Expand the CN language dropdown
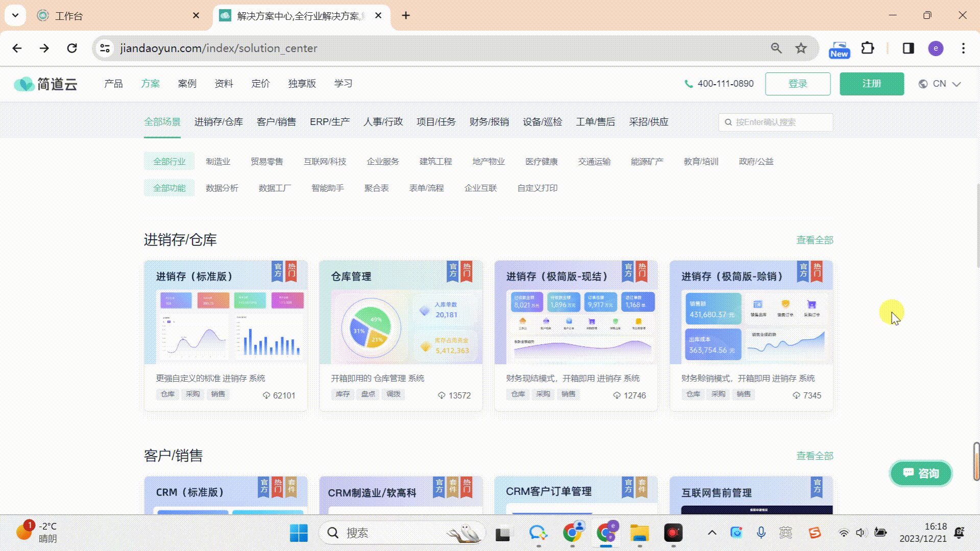The image size is (980, 551). (x=940, y=84)
